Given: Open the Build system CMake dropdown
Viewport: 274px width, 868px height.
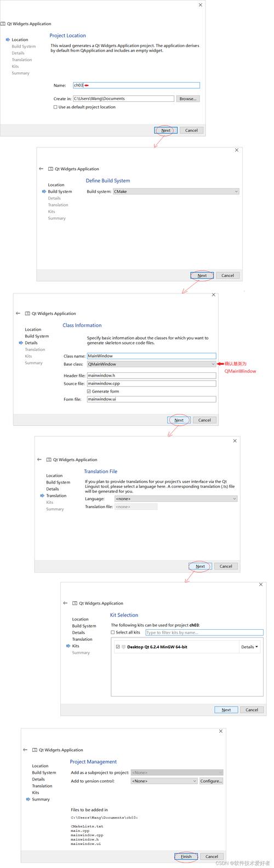Looking at the screenshot, I should tap(176, 192).
